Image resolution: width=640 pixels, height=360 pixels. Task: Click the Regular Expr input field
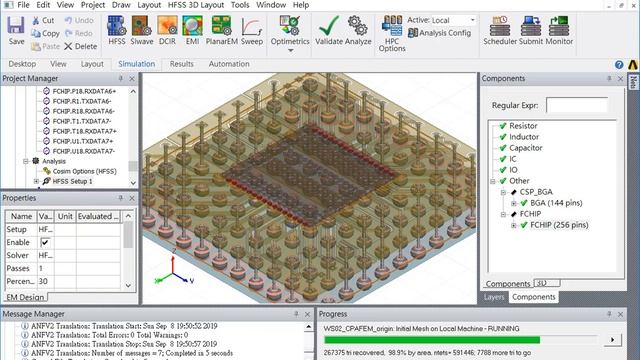pos(576,105)
